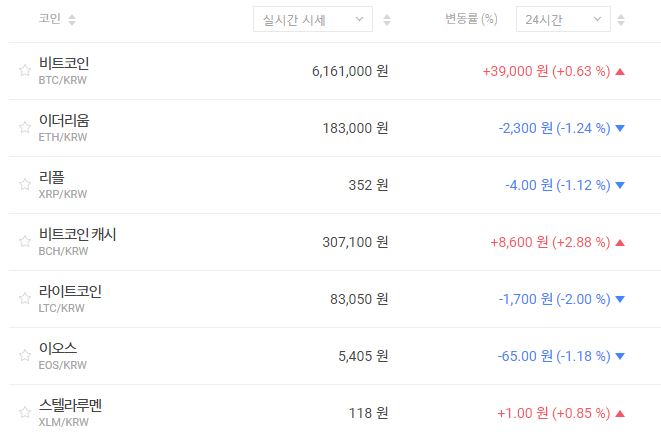
Task: Sort by price using arrows icon
Action: 387,20
